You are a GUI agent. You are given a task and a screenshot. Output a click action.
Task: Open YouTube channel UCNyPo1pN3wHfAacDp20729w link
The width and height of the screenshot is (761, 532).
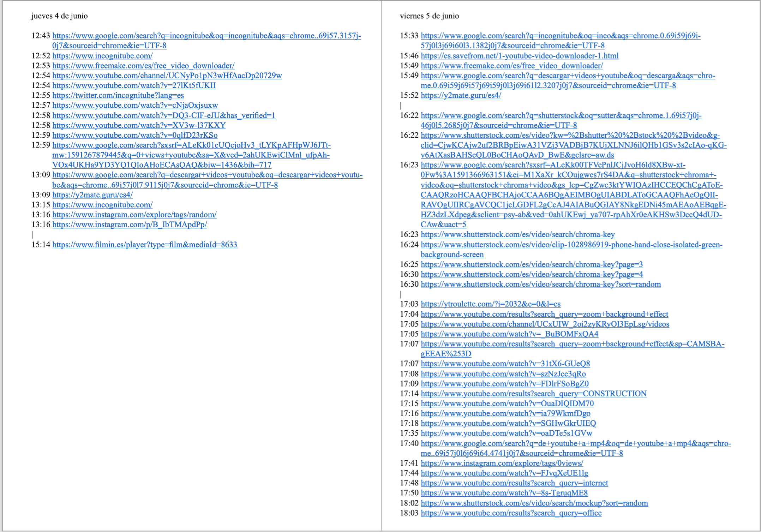click(x=167, y=76)
